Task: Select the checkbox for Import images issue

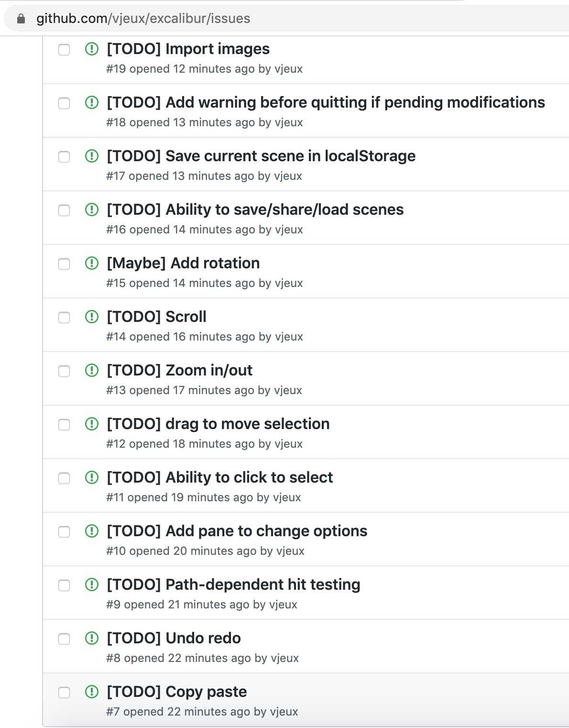Action: tap(64, 50)
